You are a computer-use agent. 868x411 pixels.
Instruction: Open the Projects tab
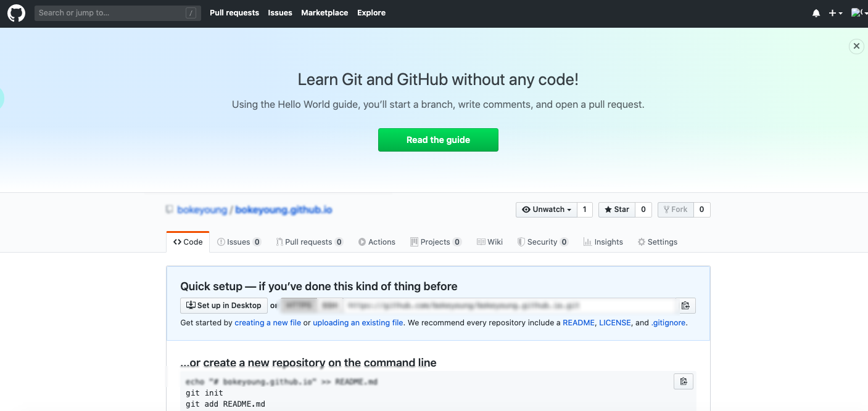[x=436, y=242]
